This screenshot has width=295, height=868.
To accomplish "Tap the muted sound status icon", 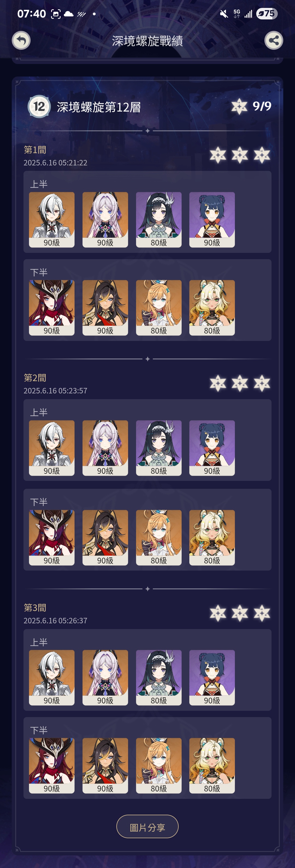I will 224,14.
